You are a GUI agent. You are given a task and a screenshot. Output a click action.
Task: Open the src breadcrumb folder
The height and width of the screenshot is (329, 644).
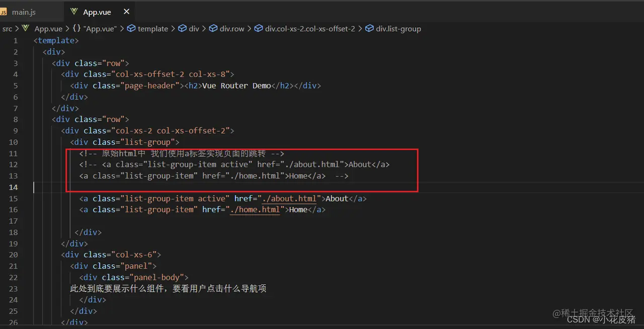[x=7, y=29]
